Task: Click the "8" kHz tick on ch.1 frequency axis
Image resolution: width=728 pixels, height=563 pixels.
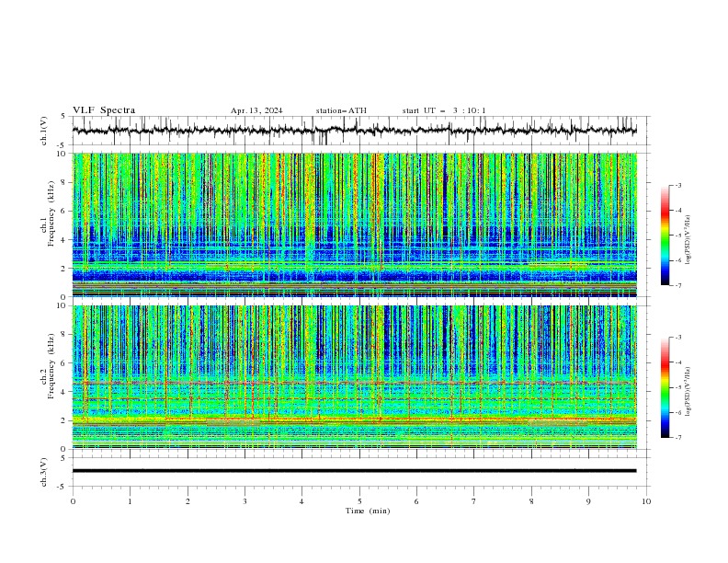Action: tap(63, 182)
